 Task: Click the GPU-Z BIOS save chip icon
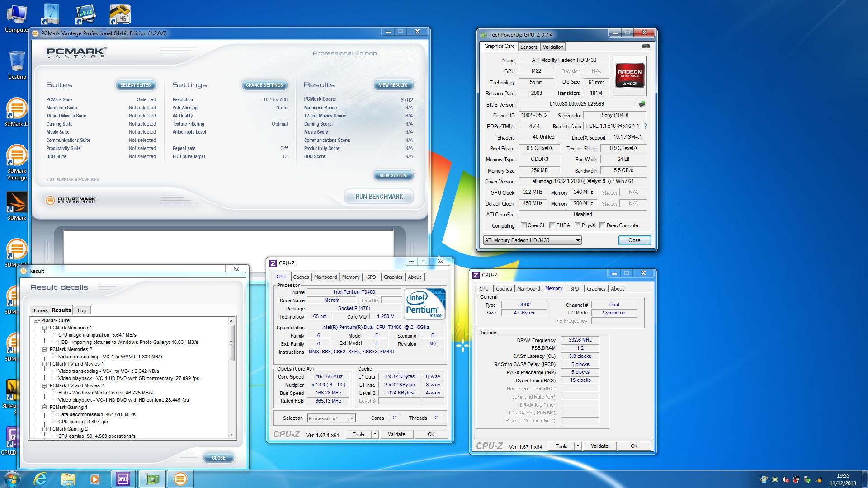coord(642,104)
